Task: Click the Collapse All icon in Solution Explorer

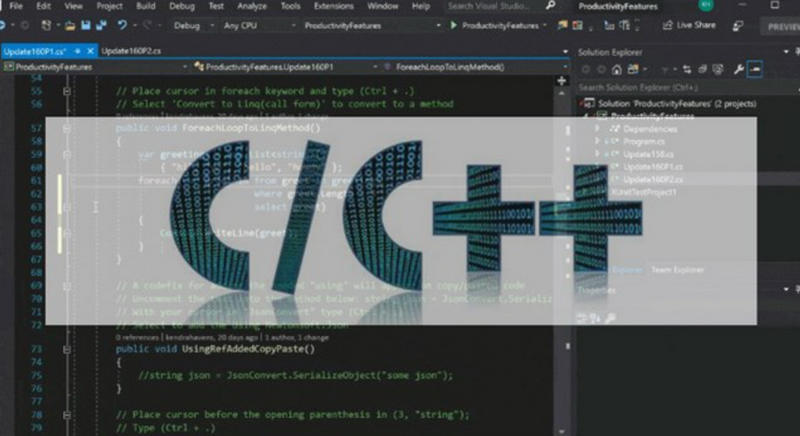Action: pyautogui.click(x=703, y=69)
